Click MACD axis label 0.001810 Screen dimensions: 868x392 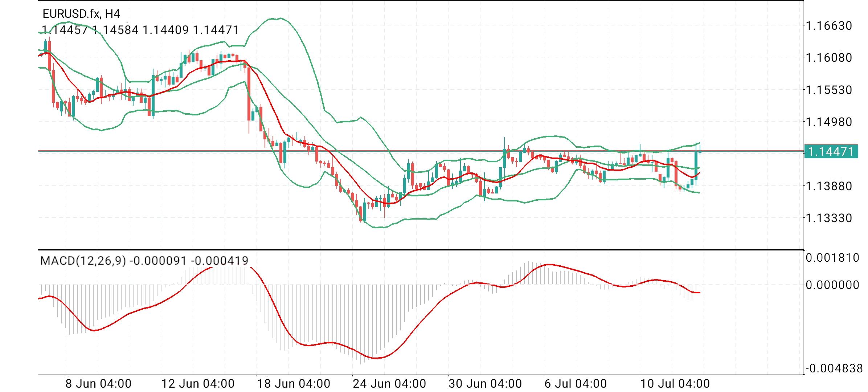point(832,258)
